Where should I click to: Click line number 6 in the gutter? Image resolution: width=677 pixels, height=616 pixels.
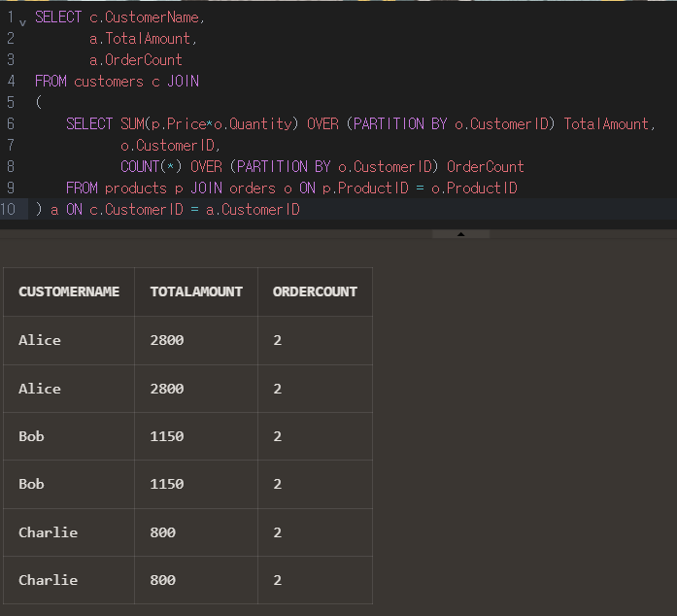(11, 124)
